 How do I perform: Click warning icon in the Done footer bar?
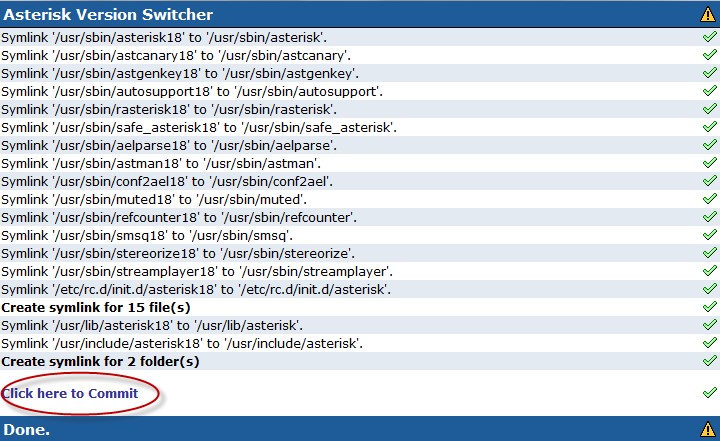pos(708,430)
